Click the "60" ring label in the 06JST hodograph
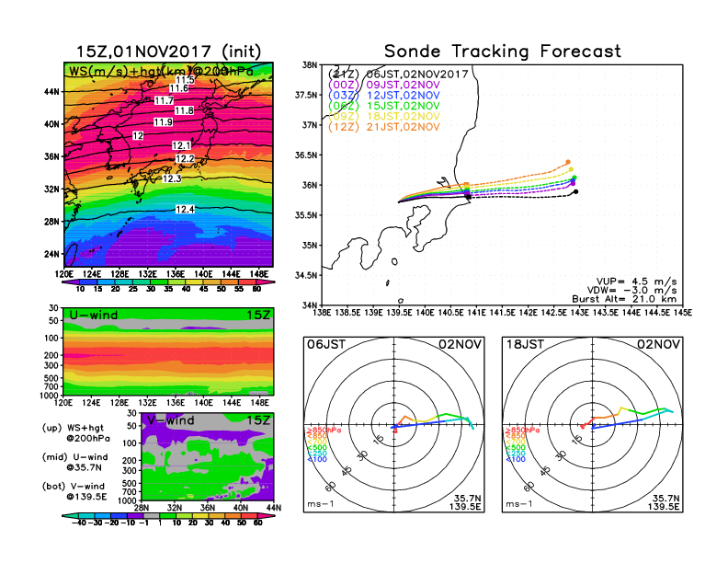This screenshot has width=728, height=563. pos(330,487)
